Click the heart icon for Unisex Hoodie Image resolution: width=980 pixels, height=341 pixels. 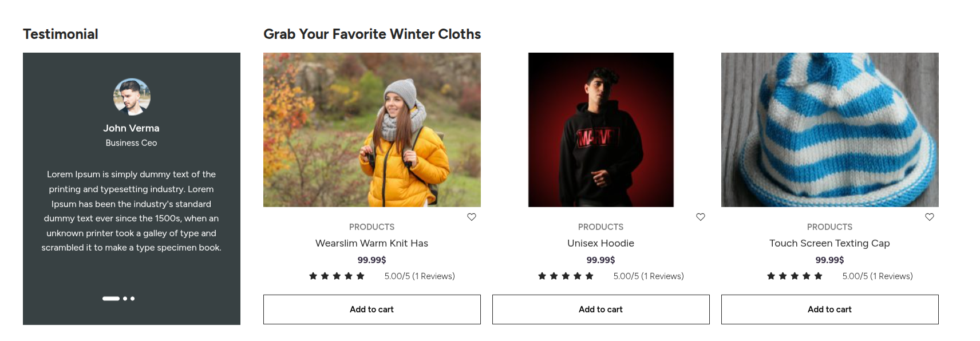tap(701, 217)
